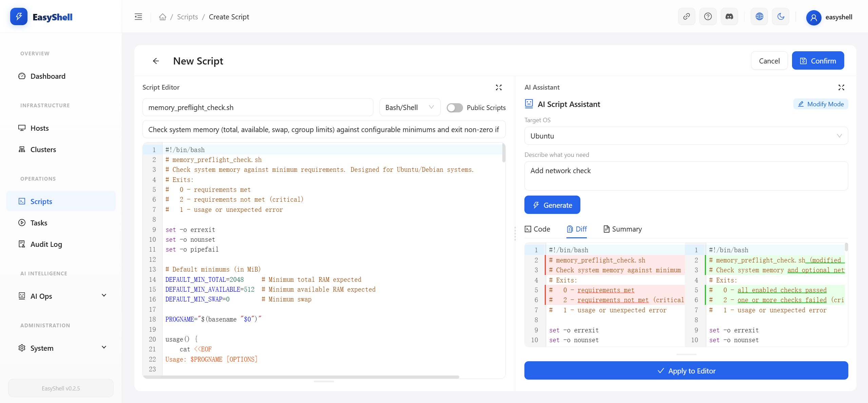Image resolution: width=868 pixels, height=403 pixels.
Task: Switch to the Summary tab
Action: [622, 229]
